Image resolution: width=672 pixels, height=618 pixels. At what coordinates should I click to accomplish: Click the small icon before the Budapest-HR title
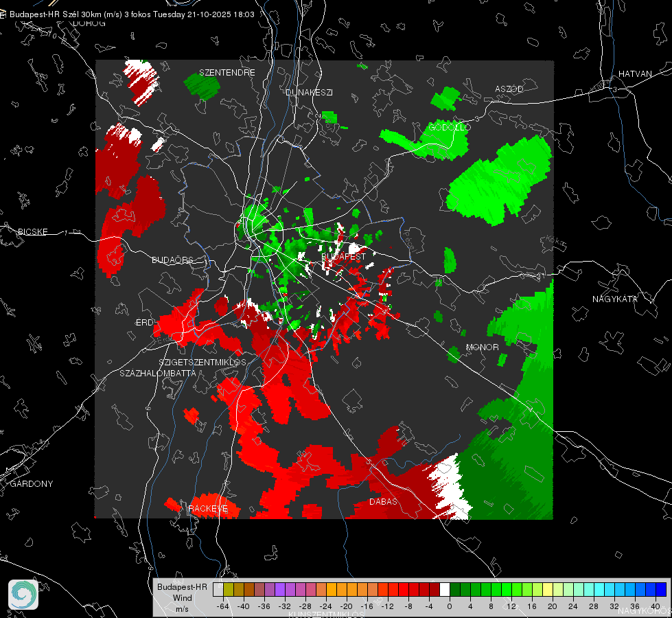point(3,14)
